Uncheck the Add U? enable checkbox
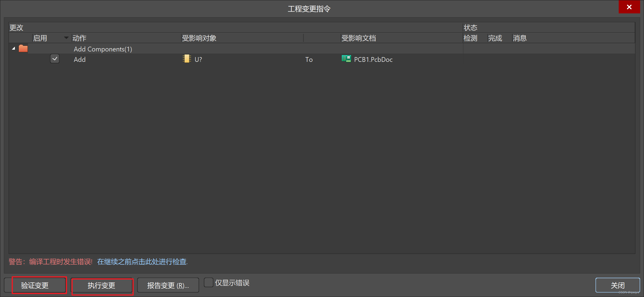This screenshot has height=297, width=644. click(55, 59)
